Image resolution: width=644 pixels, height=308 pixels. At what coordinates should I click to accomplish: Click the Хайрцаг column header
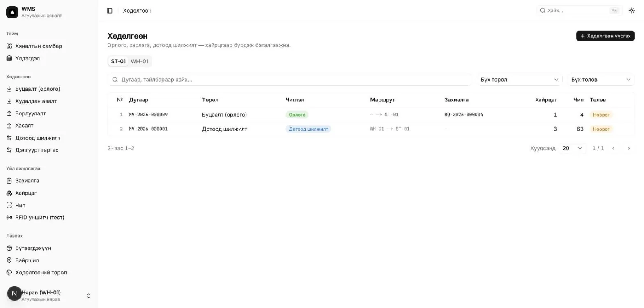tap(546, 100)
